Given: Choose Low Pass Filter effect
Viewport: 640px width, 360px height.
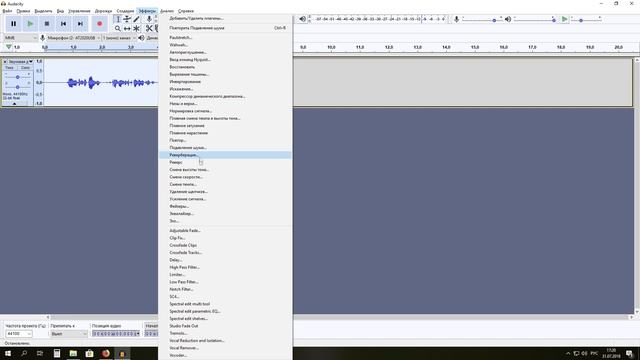Looking at the screenshot, I should pyautogui.click(x=225, y=282).
